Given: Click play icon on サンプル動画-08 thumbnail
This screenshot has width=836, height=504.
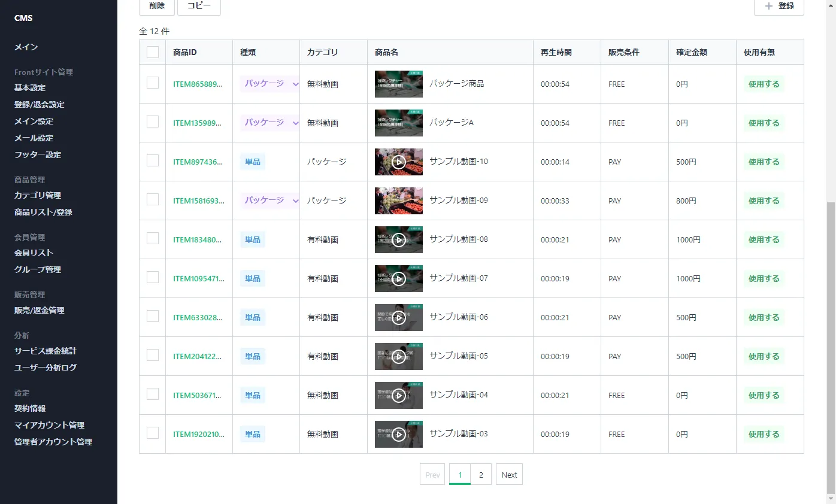Looking at the screenshot, I should point(399,239).
